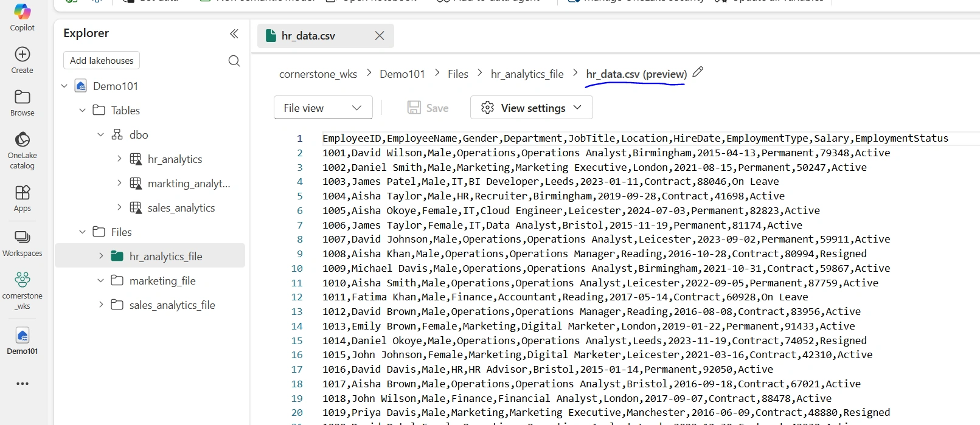The height and width of the screenshot is (425, 980).
Task: Click the hr_analytics table icon
Action: (136, 159)
